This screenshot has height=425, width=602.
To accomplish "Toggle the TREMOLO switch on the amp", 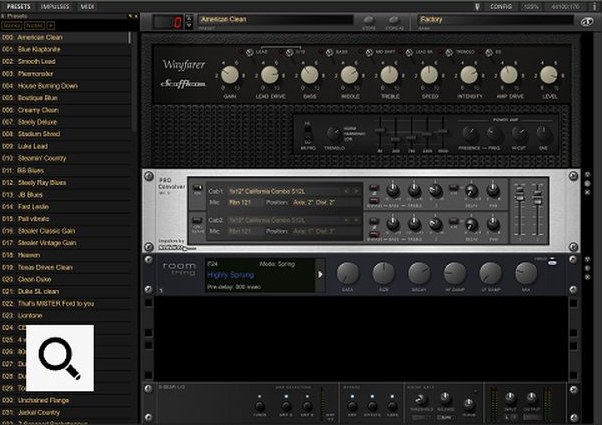I will 449,52.
